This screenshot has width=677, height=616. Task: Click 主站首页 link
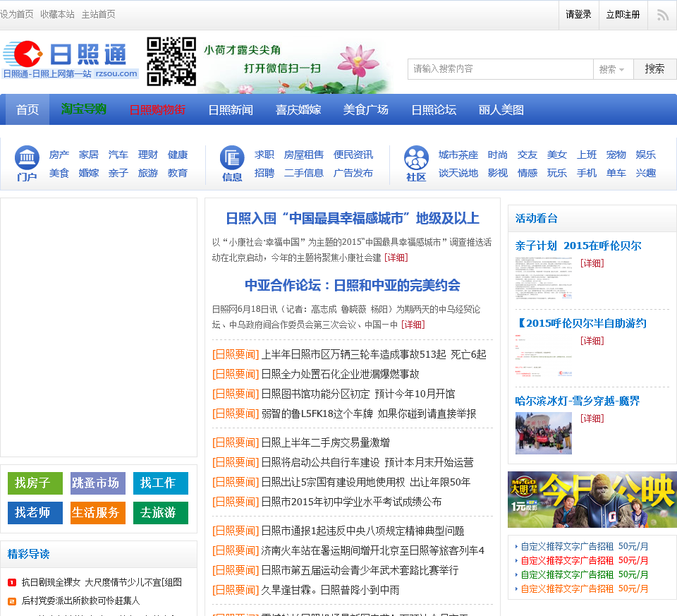point(99,14)
